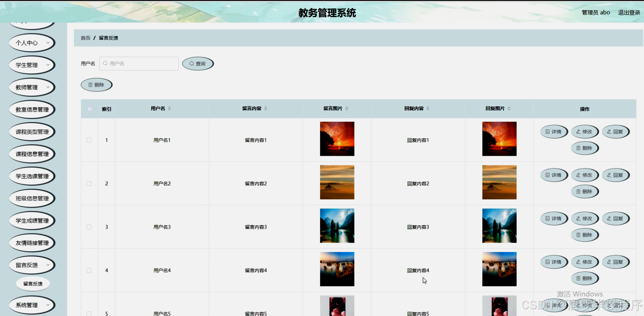Image resolution: width=644 pixels, height=316 pixels.
Task: Open 学生成绩管理 in the sidebar
Action: (x=32, y=221)
